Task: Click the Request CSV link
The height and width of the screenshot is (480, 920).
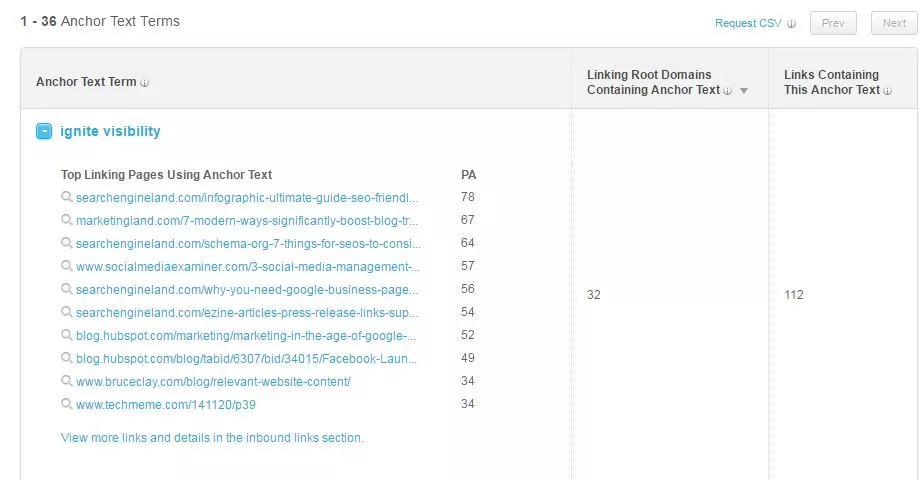Action: click(749, 24)
